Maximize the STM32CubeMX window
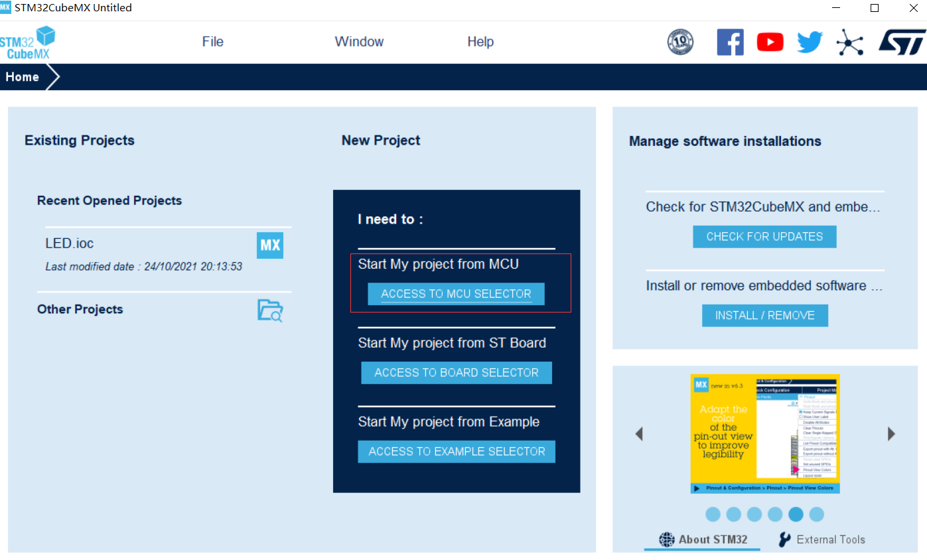 coord(875,8)
